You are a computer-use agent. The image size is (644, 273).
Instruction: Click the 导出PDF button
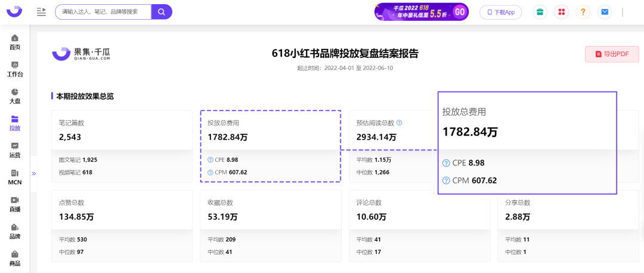[612, 54]
